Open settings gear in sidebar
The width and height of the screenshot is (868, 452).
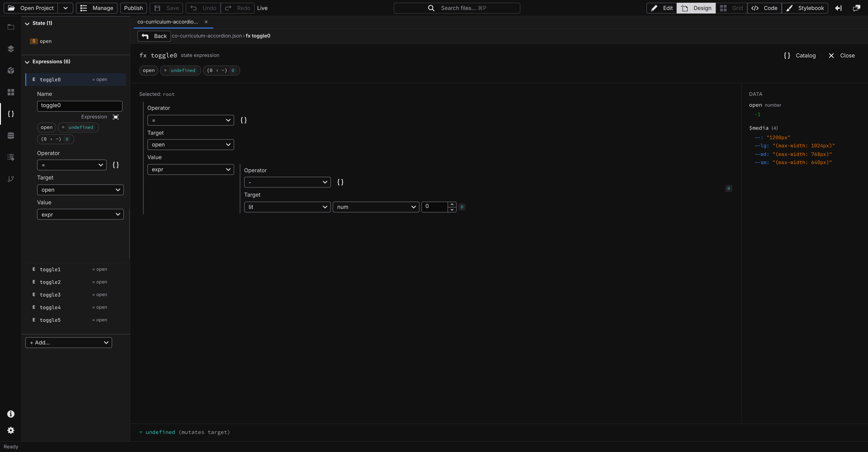[11, 430]
